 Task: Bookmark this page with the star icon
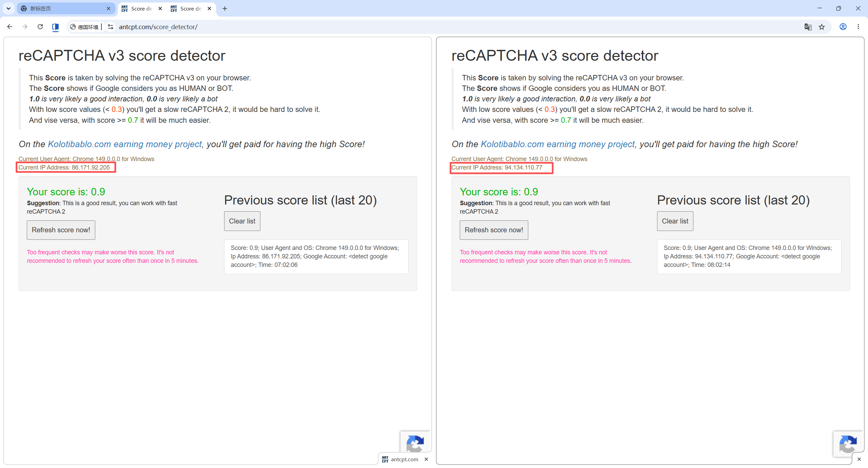pyautogui.click(x=822, y=27)
